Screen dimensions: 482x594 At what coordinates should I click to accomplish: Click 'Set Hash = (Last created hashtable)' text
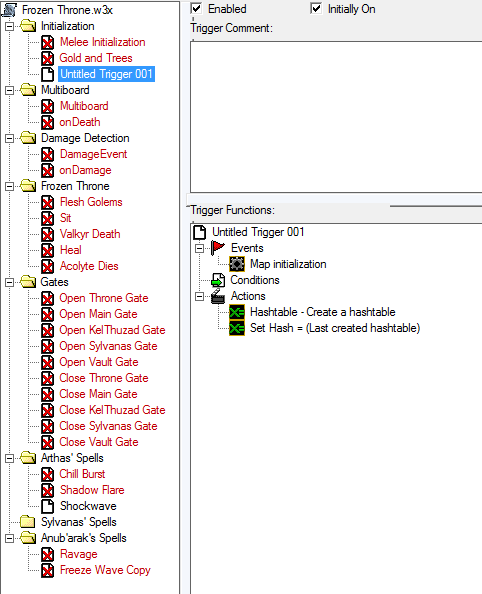[x=335, y=328]
